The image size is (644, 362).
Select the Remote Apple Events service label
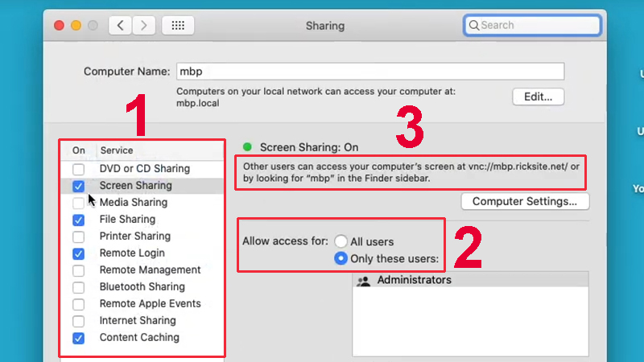pyautogui.click(x=151, y=303)
